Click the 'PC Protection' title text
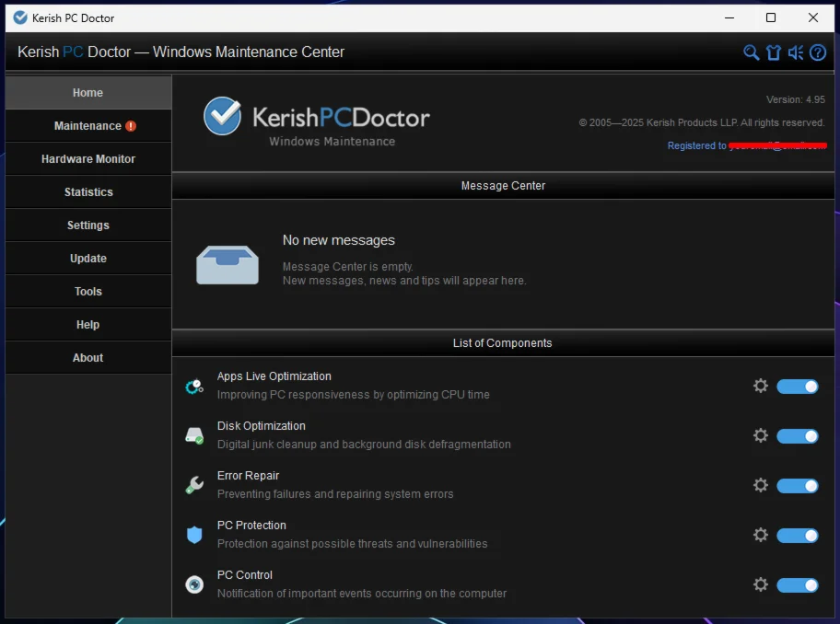The width and height of the screenshot is (840, 624). coord(251,526)
